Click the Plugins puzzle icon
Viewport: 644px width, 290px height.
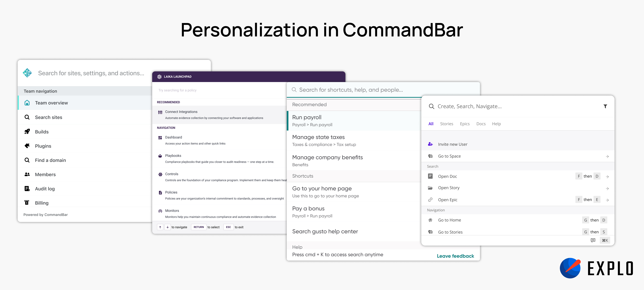(x=27, y=146)
